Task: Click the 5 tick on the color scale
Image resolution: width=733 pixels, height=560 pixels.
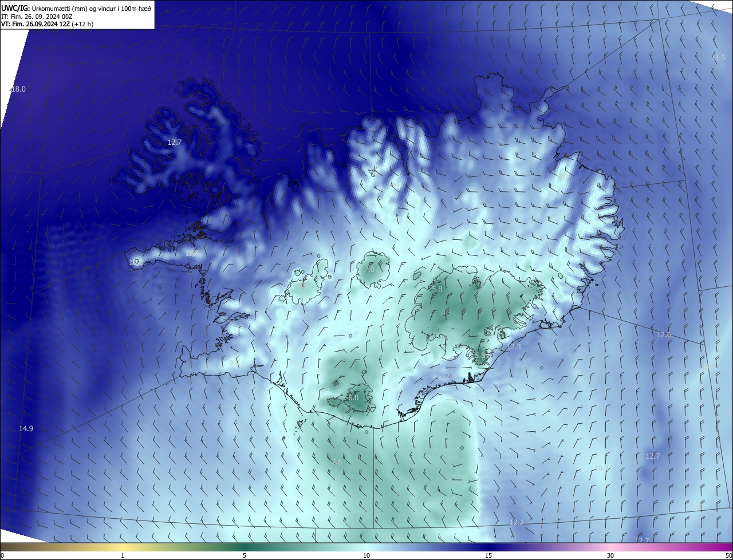Action: point(245,555)
